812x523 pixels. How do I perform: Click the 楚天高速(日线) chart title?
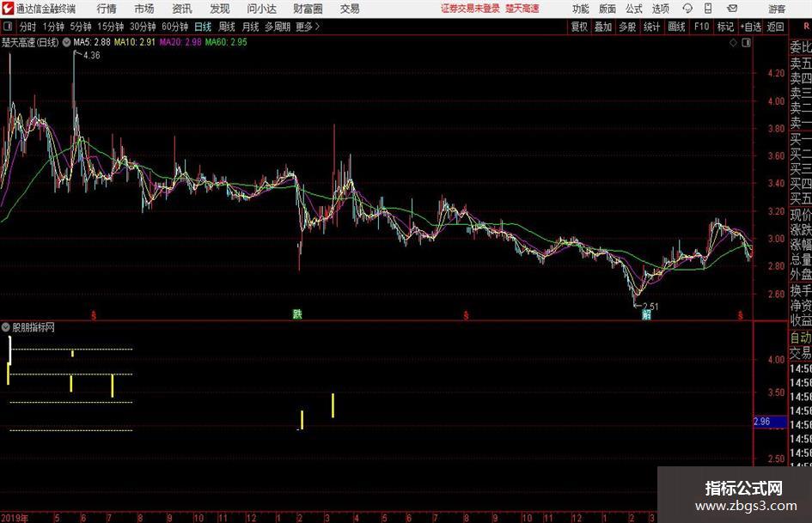coord(30,42)
